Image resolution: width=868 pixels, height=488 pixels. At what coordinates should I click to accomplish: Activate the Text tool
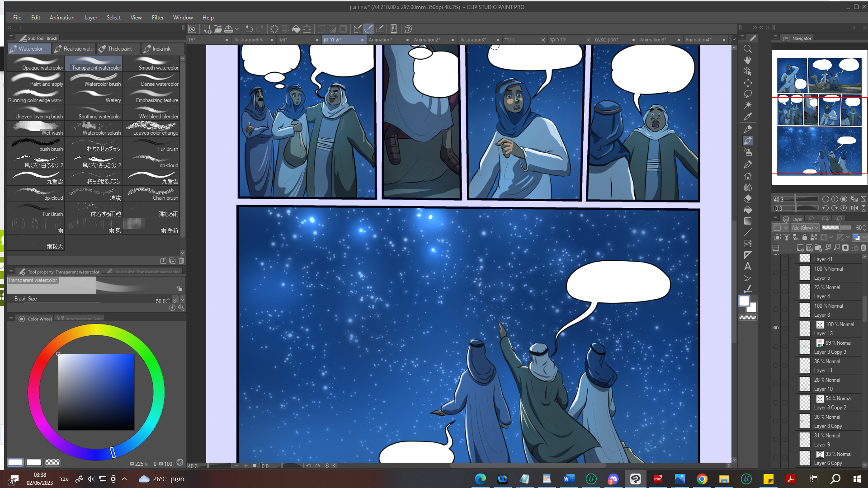tap(748, 267)
